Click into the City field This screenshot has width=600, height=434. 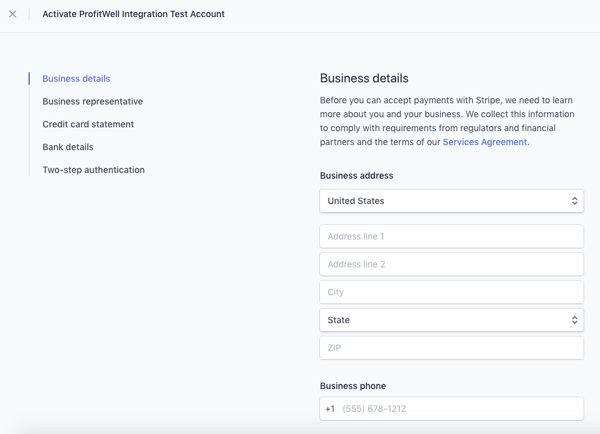452,292
